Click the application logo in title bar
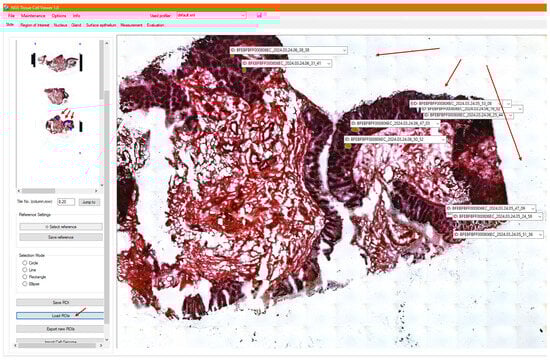This screenshot has width=550, height=360. tap(6, 7)
